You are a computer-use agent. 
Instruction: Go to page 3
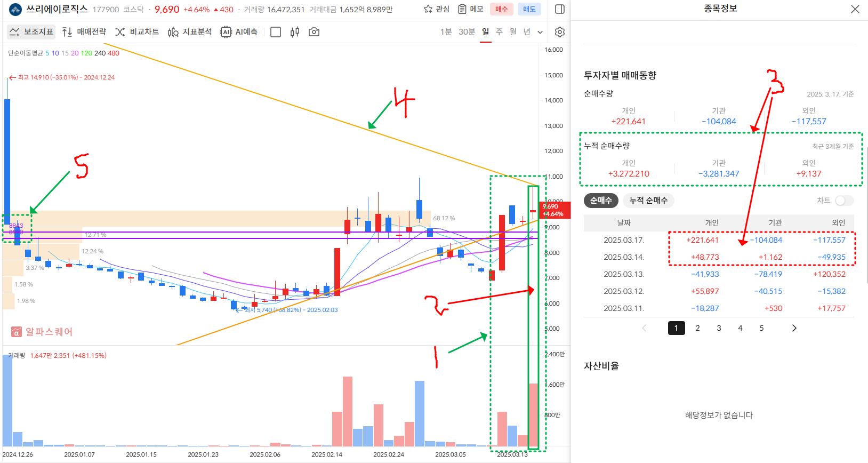point(719,328)
